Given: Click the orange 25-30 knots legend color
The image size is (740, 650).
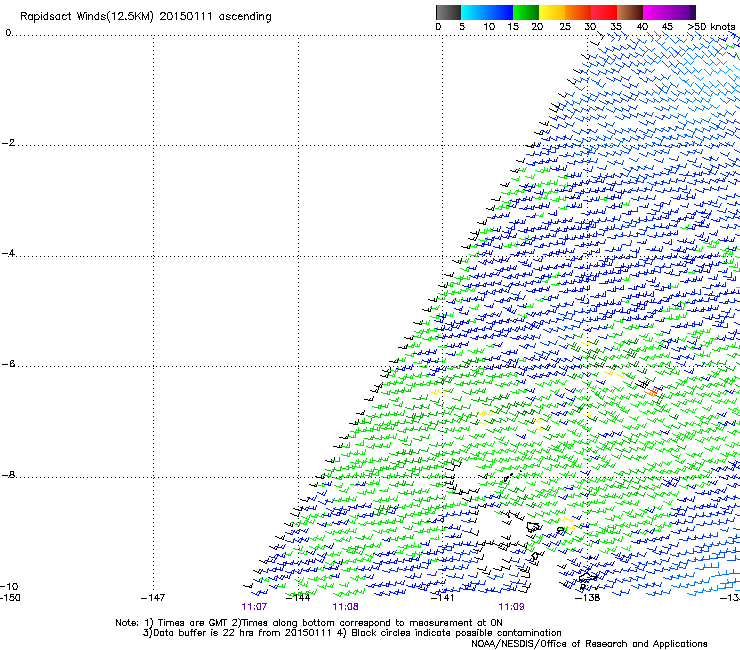Looking at the screenshot, I should click(x=578, y=12).
